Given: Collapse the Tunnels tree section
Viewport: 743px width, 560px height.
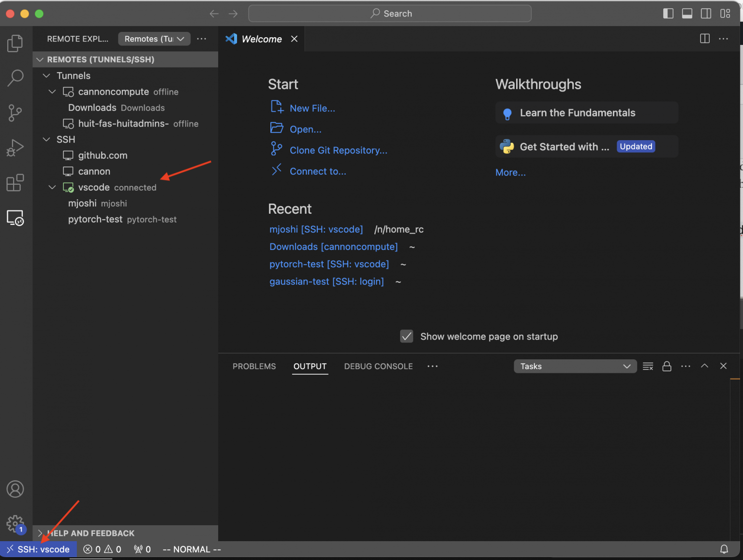Looking at the screenshot, I should click(x=46, y=75).
